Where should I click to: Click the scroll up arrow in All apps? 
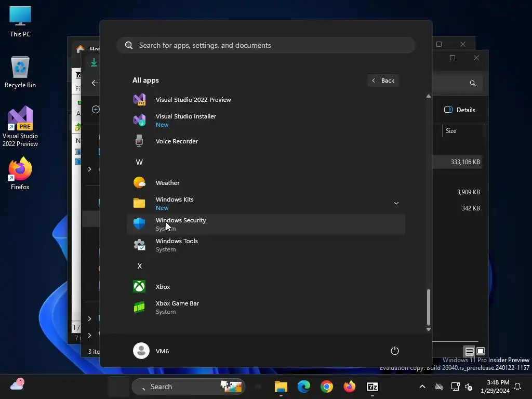click(x=429, y=96)
